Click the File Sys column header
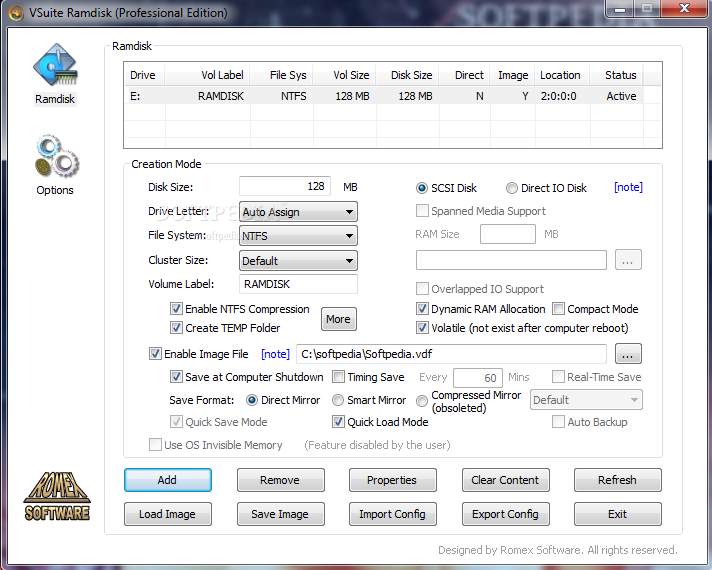 point(282,75)
